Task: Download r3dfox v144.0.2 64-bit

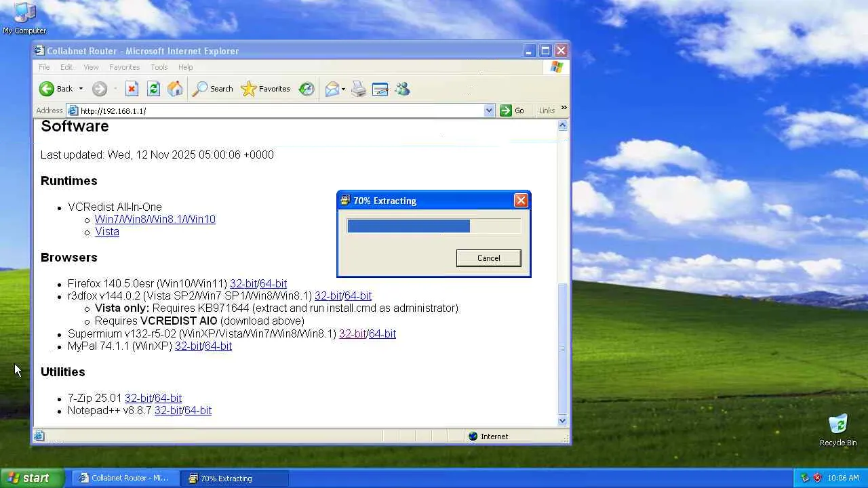Action: tap(358, 296)
